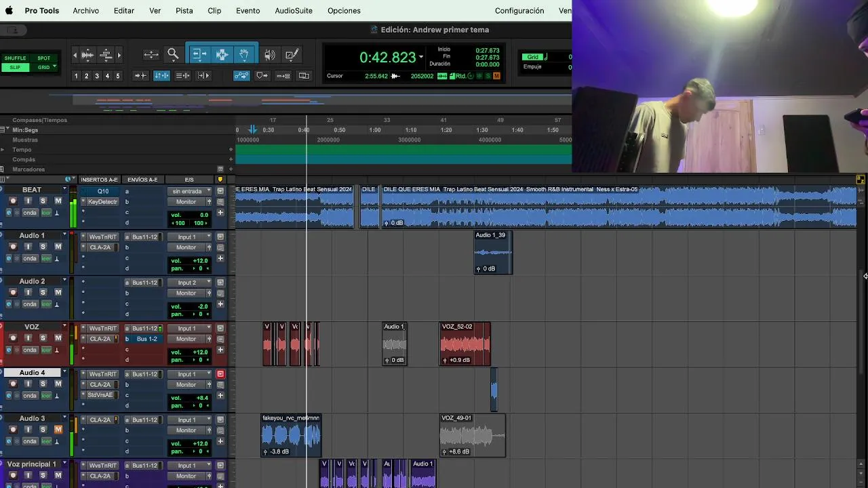The height and width of the screenshot is (488, 868).
Task: Recall zoom preset 5
Action: click(118, 76)
